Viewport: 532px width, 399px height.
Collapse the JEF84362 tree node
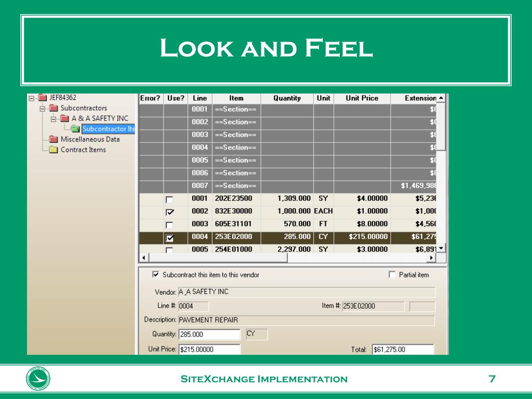32,98
